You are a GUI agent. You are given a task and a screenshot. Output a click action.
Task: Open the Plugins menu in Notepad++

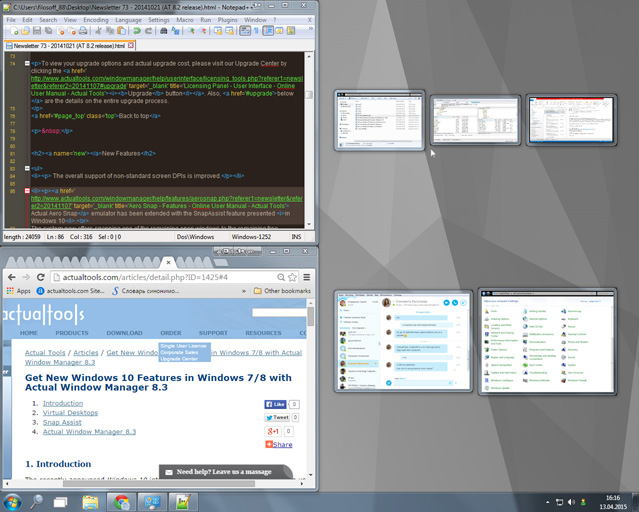pyautogui.click(x=227, y=20)
